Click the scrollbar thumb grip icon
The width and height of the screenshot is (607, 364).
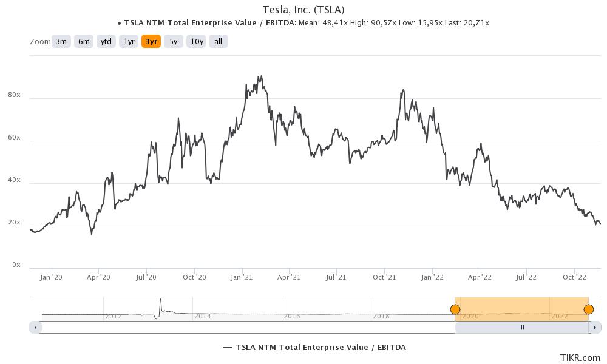click(521, 328)
